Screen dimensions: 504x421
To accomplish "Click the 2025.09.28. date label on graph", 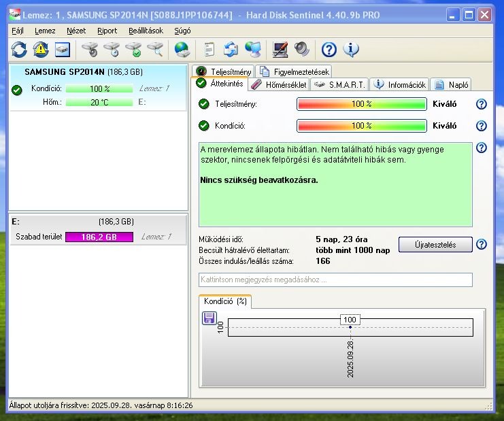I will click(x=350, y=358).
